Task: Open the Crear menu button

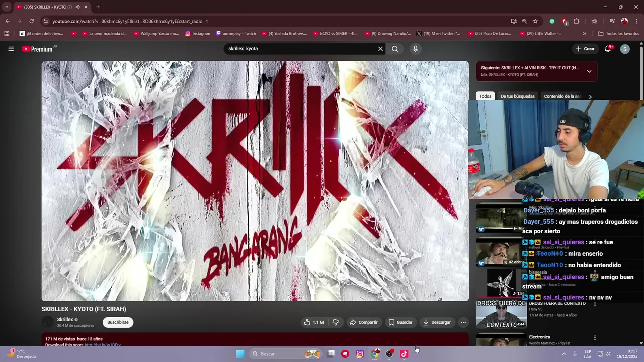Action: (585, 49)
